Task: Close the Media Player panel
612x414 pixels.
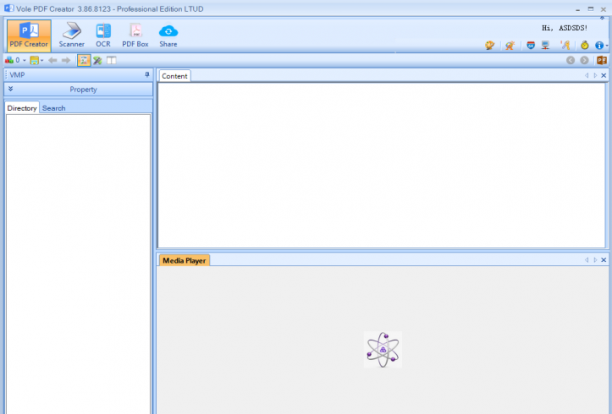Action: click(603, 260)
